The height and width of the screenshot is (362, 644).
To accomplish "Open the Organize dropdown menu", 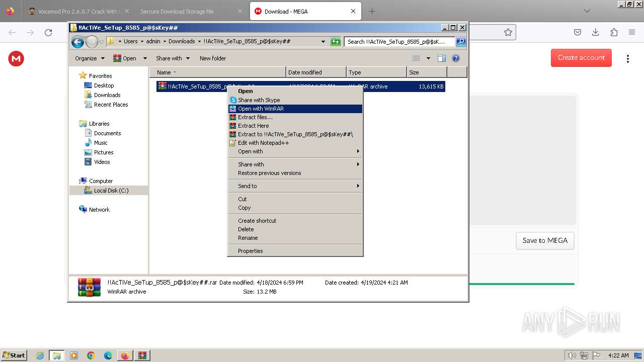I will [x=90, y=58].
